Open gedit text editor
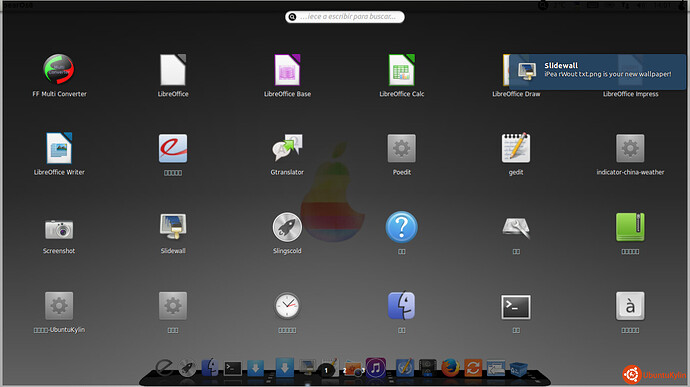 pos(516,147)
